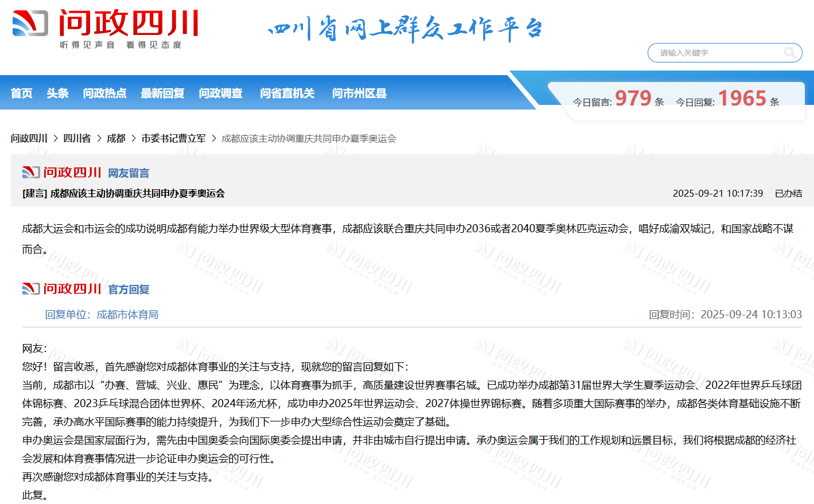Select the 最新回复 menu item
Image resolution: width=814 pixels, height=504 pixels.
162,93
